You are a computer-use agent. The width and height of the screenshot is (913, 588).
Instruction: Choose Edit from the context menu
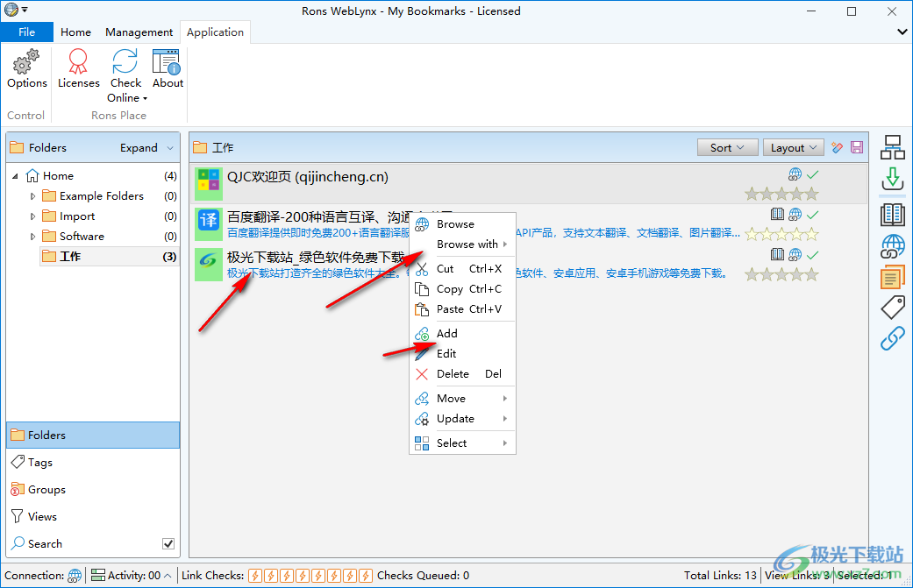tap(446, 354)
